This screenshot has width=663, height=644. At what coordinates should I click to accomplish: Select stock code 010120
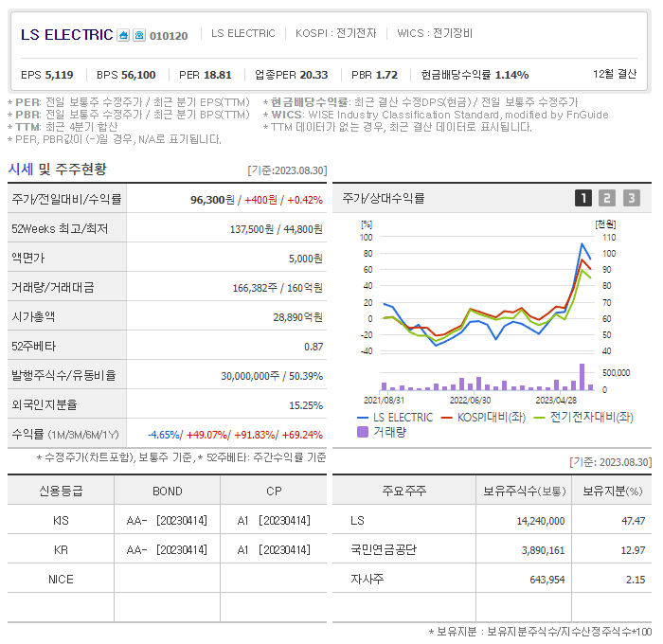pos(169,36)
